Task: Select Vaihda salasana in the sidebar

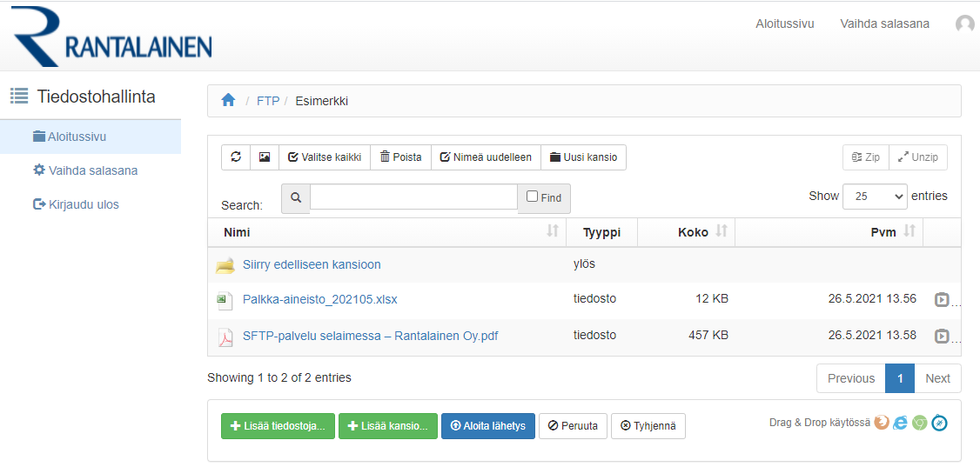Action: pyautogui.click(x=92, y=170)
